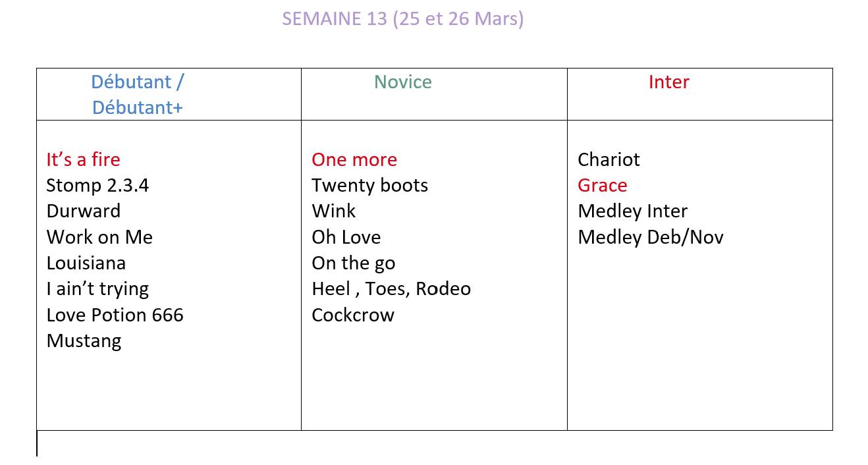
Task: Place cursor on Stomp 2.3.4
Action: 97,185
